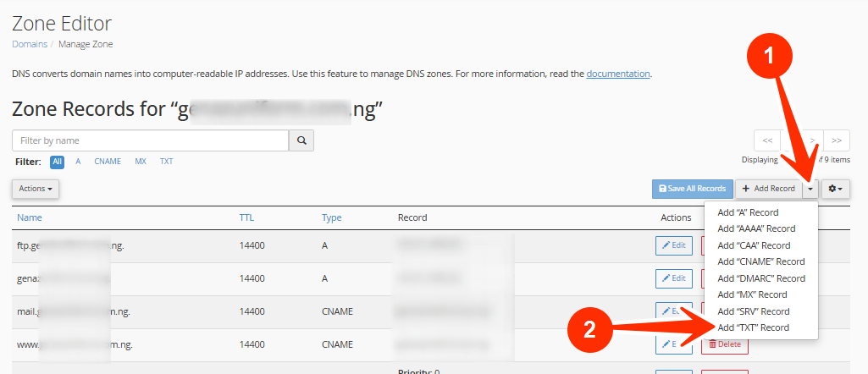Expand the Add Record dropdown arrow
This screenshot has height=374, width=868.
810,189
